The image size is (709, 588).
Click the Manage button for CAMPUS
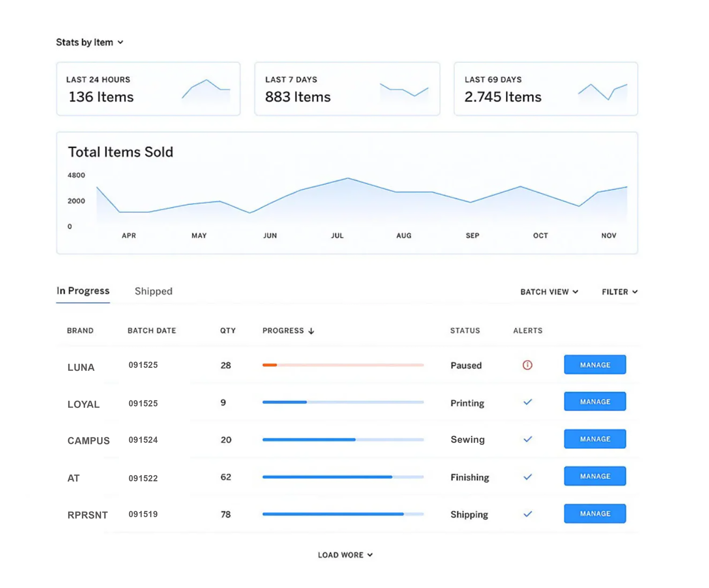[x=595, y=439]
